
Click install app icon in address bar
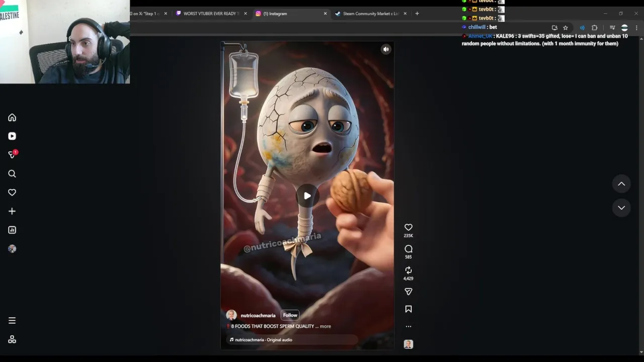tap(554, 28)
